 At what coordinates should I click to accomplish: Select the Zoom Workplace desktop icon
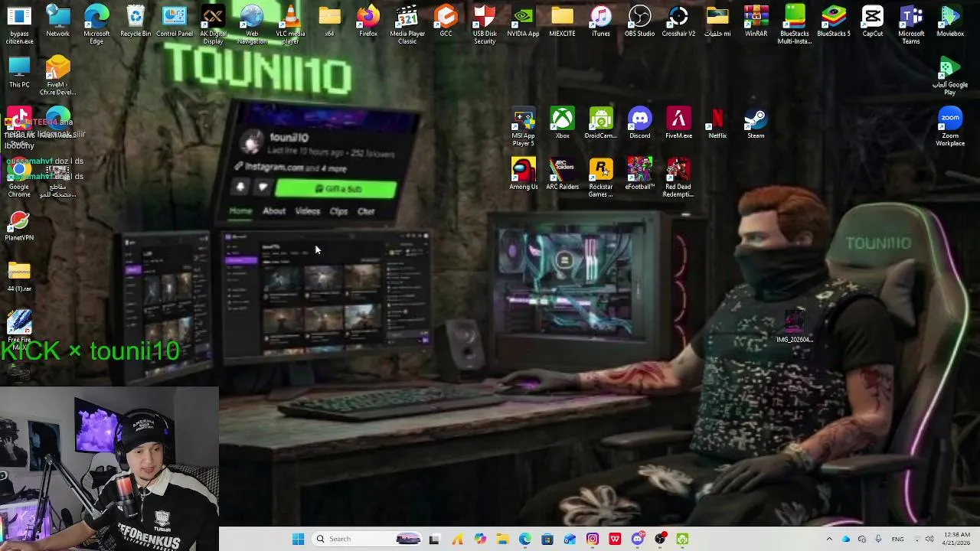[950, 126]
